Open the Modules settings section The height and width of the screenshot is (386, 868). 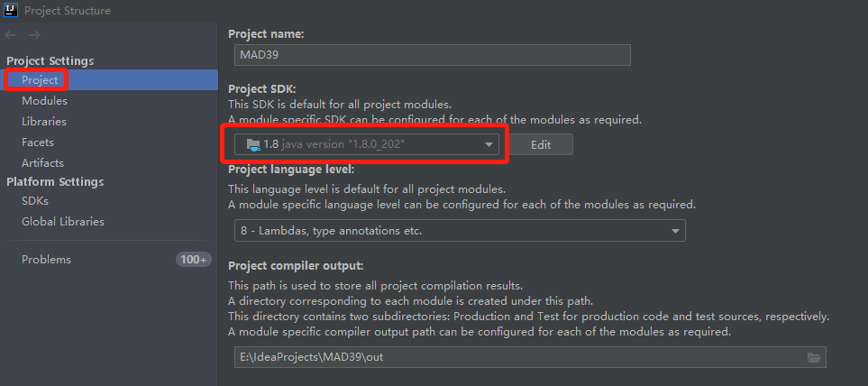tap(44, 101)
